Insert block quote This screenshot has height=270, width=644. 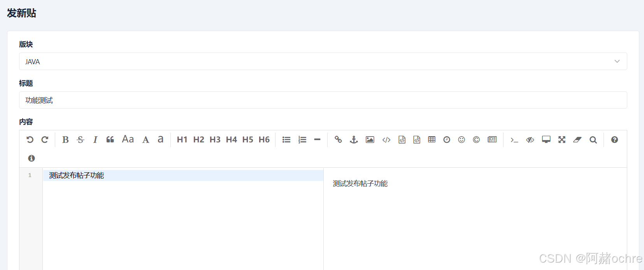110,140
